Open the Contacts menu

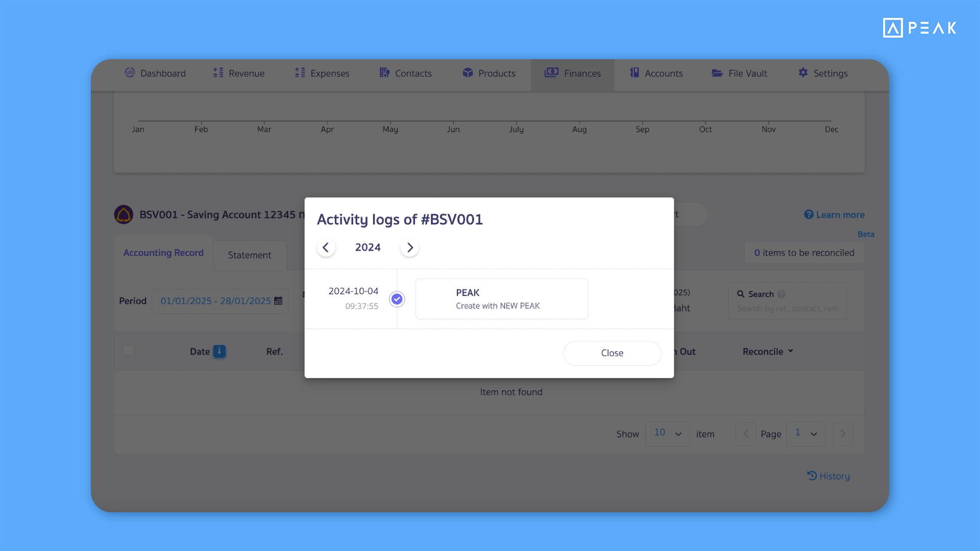point(406,73)
